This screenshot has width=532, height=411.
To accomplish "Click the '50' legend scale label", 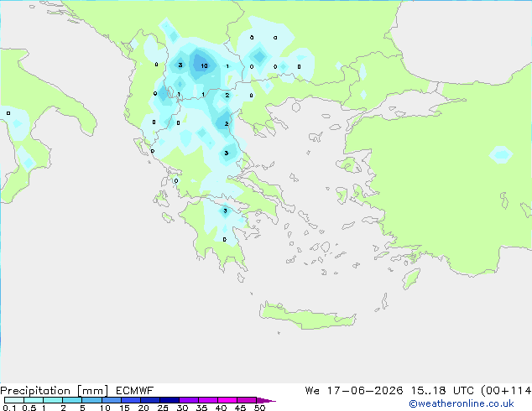I will [259, 408].
